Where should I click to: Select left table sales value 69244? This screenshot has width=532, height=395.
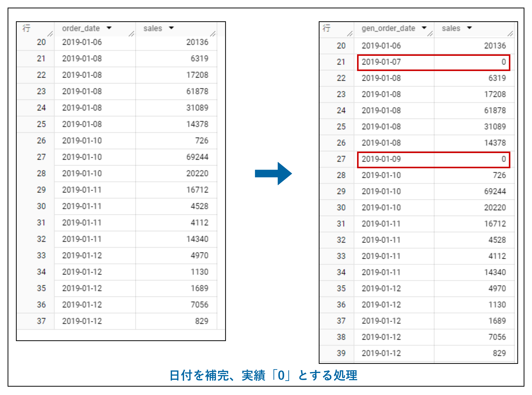pos(197,157)
